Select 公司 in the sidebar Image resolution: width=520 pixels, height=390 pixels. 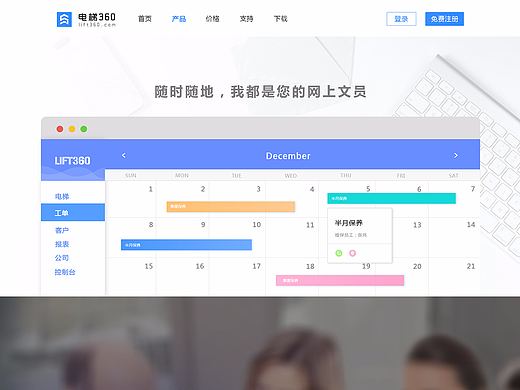(62, 258)
